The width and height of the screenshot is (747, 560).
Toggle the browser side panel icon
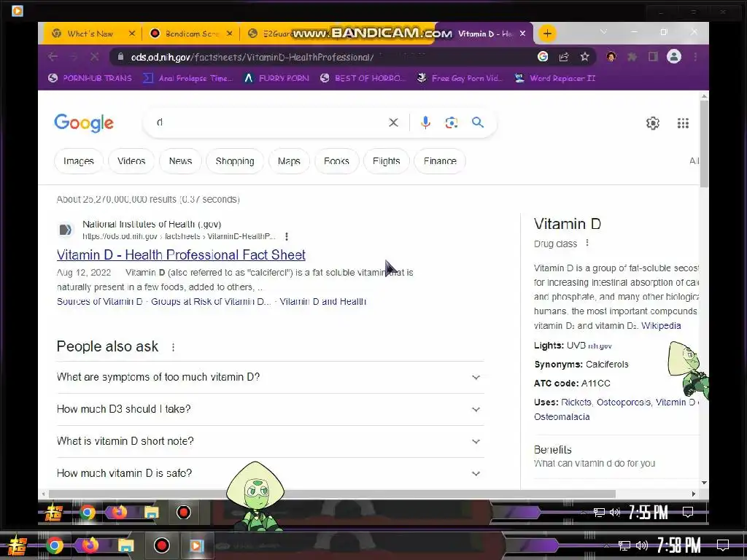tap(653, 57)
